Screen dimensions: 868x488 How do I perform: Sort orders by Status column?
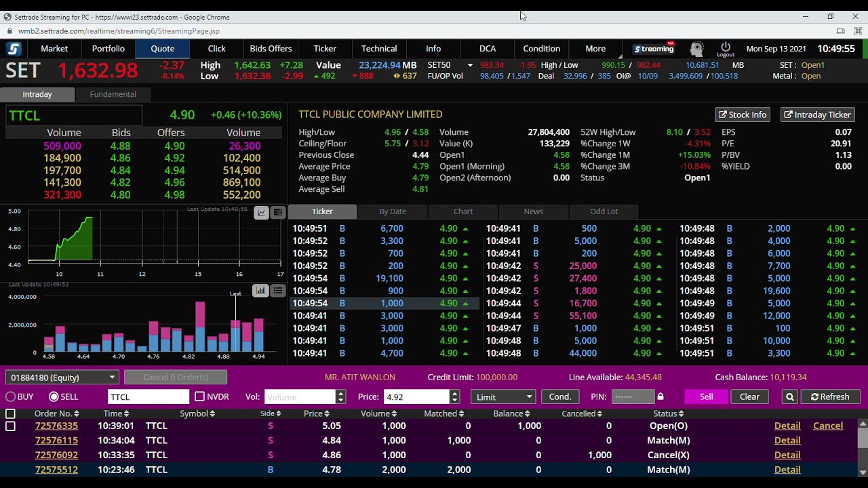pyautogui.click(x=668, y=413)
